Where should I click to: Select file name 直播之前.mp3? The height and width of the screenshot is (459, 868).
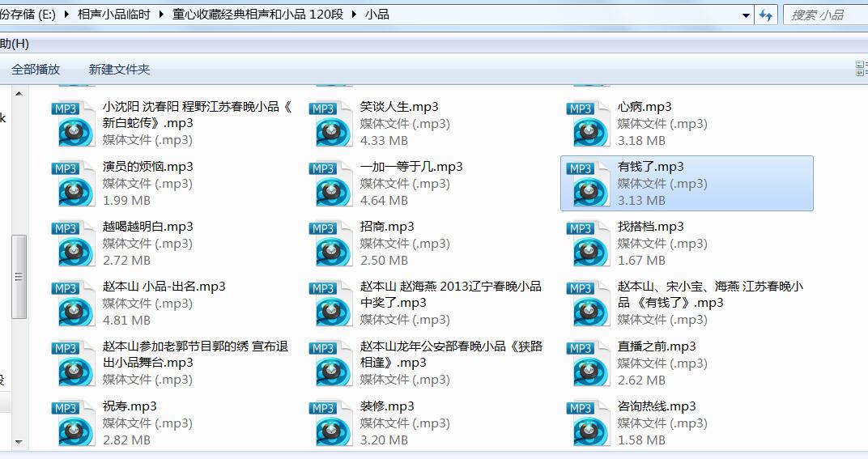[x=657, y=346]
